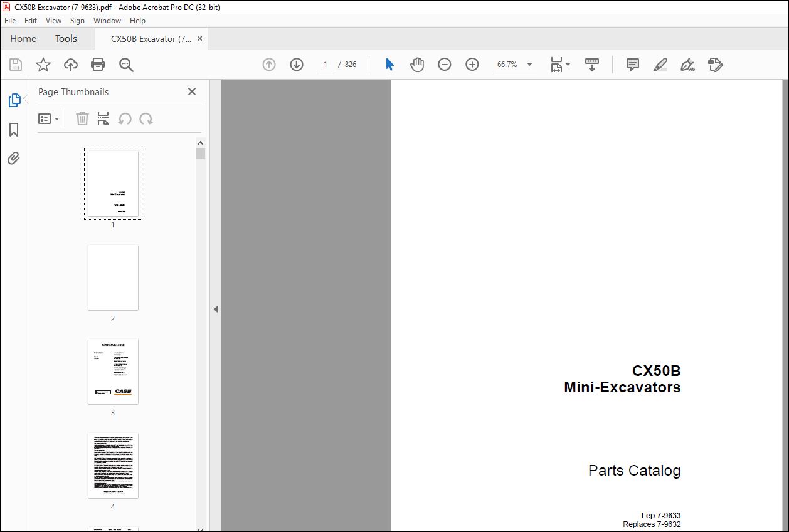789x532 pixels.
Task: Click the Replaces 7-9632 text
Action: (x=652, y=524)
